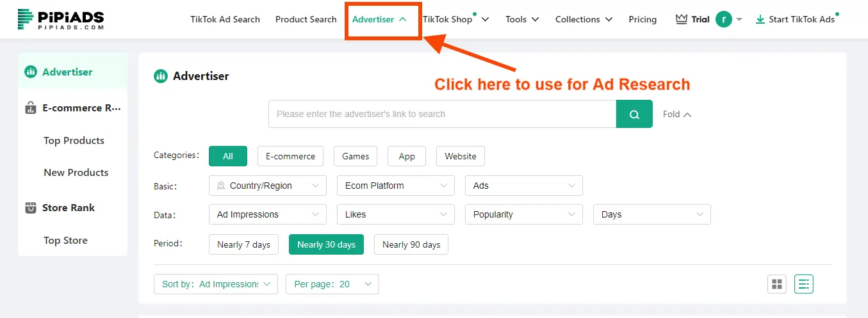Switch to grid view layout icon
This screenshot has height=318, width=868.
(x=777, y=284)
